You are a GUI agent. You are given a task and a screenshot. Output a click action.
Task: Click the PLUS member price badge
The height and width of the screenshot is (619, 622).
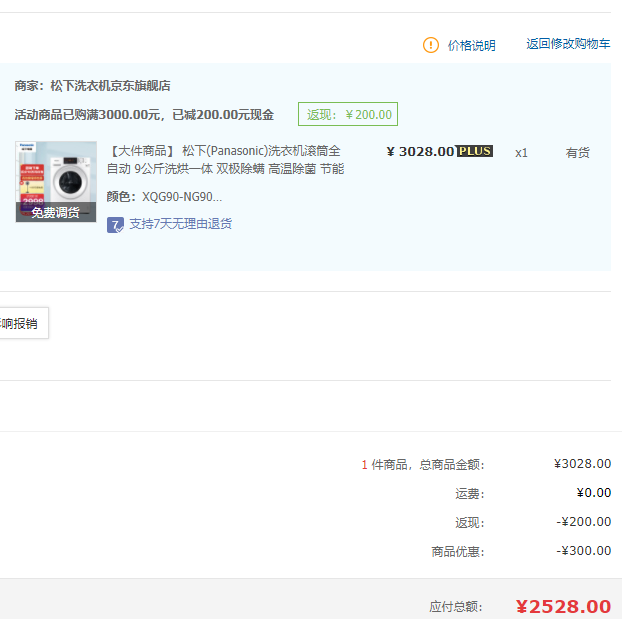pos(474,151)
